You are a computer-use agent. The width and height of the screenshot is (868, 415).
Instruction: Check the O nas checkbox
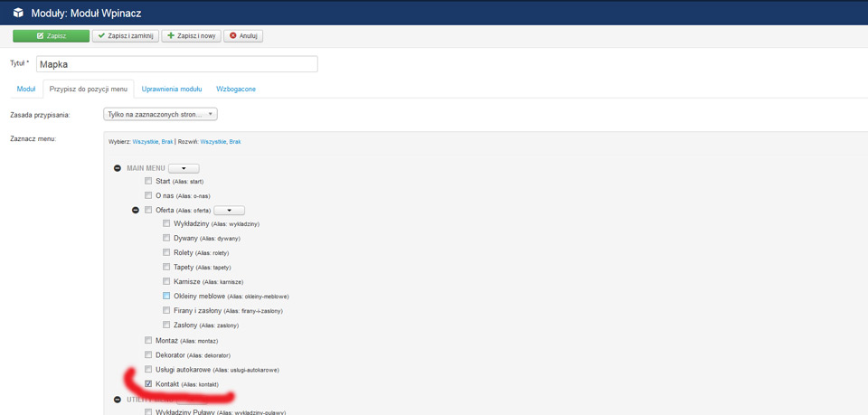coord(148,195)
